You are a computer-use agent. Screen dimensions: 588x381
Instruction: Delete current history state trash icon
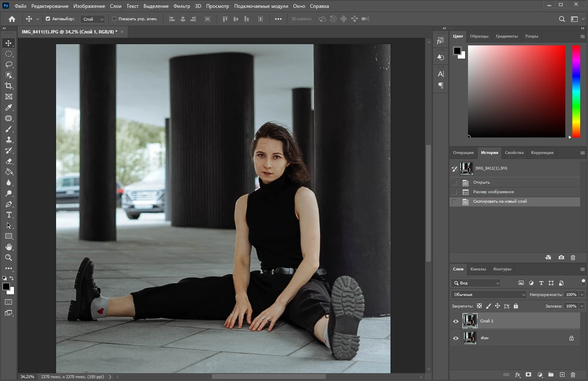tap(573, 257)
